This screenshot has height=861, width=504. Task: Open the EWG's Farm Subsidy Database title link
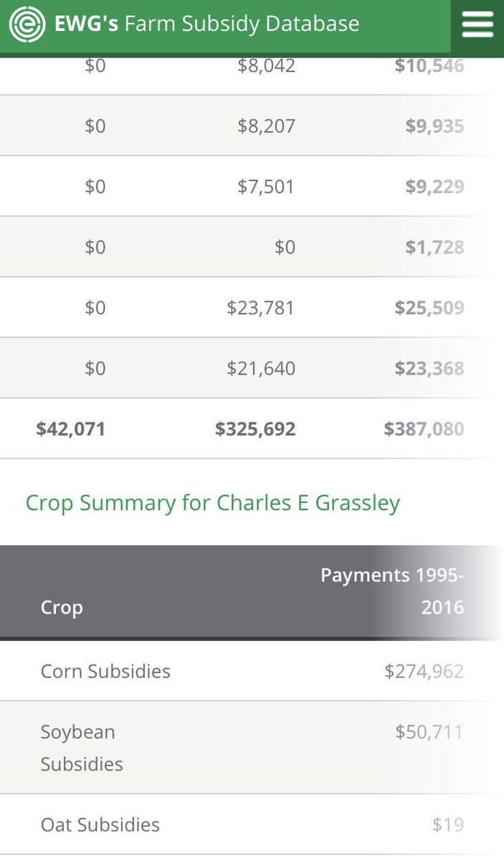(x=207, y=24)
